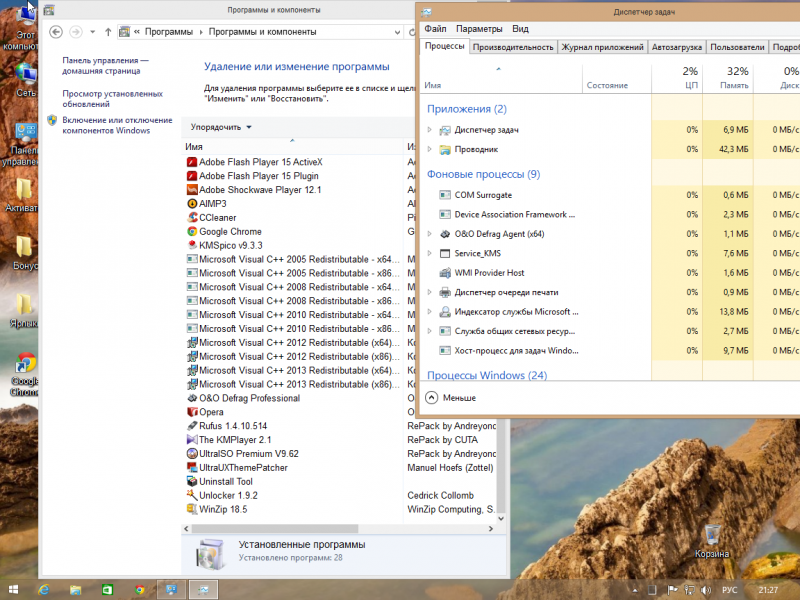Click the Проводник process icon
Screen dimensions: 800x600
tap(445, 149)
